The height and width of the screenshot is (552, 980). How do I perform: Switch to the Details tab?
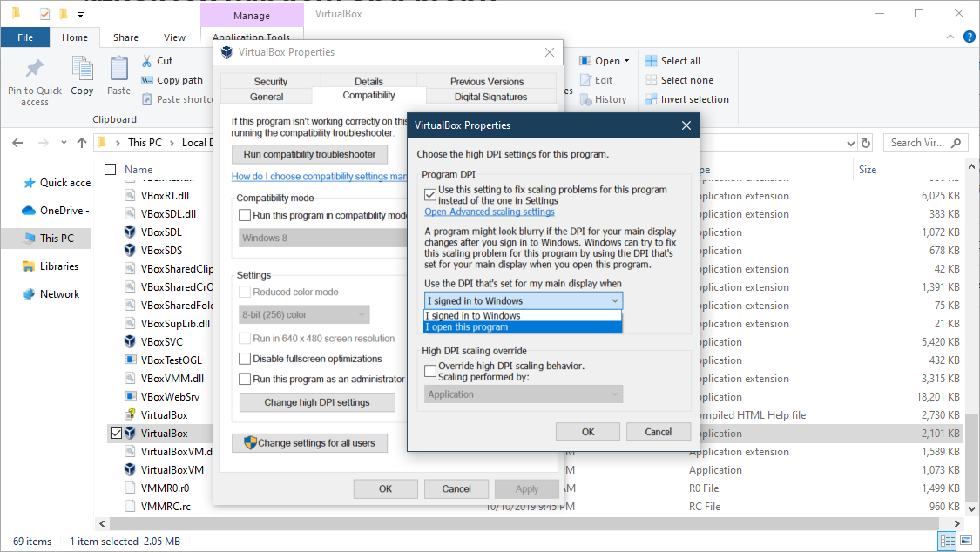coord(368,82)
